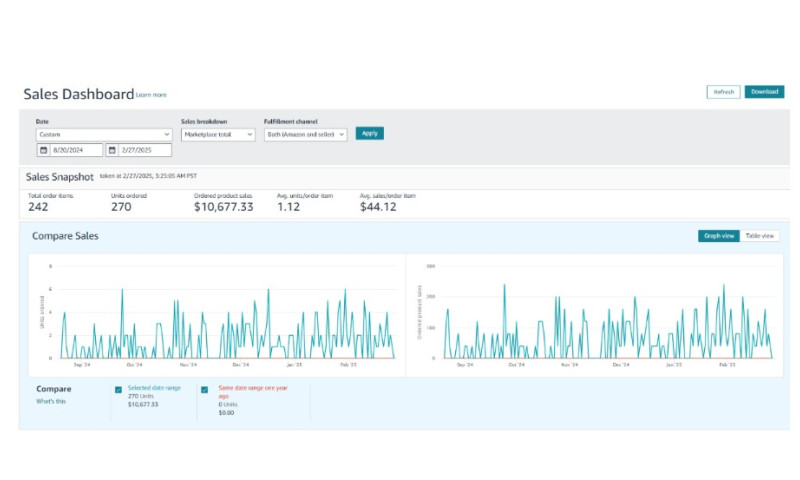Open the Learn more link
Viewport: 800px width, 480px height.
151,95
